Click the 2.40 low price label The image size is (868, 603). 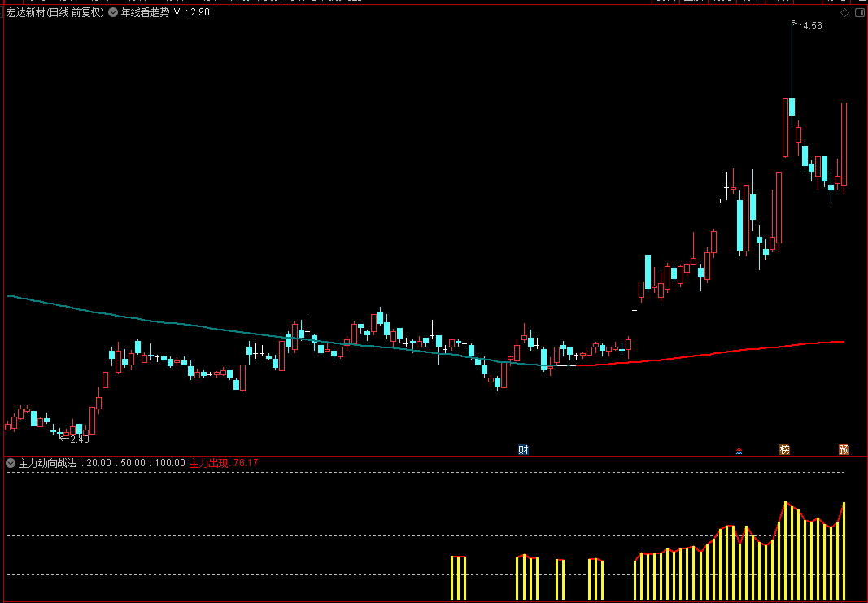pos(80,439)
